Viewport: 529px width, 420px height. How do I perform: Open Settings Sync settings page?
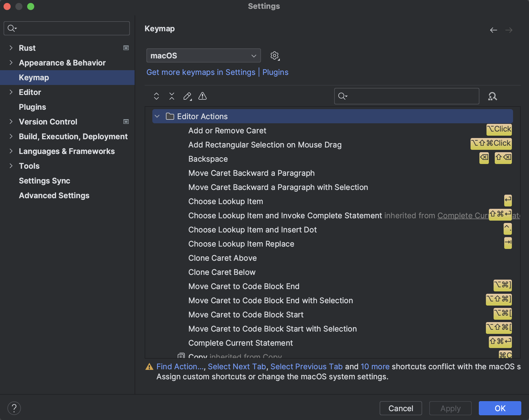pos(45,181)
